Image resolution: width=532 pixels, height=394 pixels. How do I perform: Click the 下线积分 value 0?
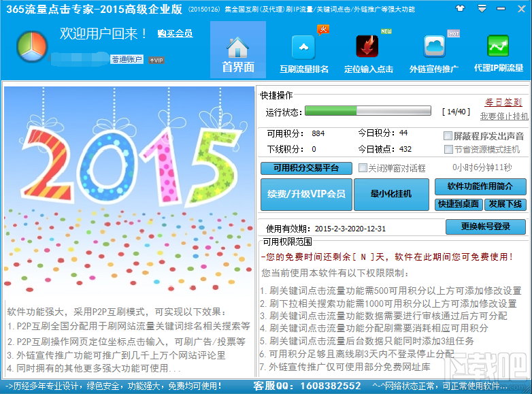pos(314,149)
